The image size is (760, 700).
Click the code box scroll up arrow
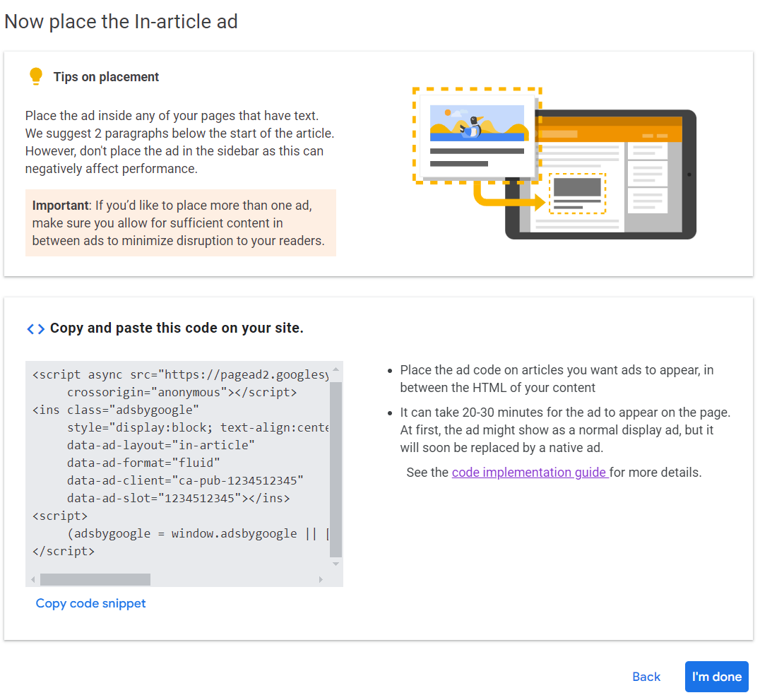click(336, 369)
